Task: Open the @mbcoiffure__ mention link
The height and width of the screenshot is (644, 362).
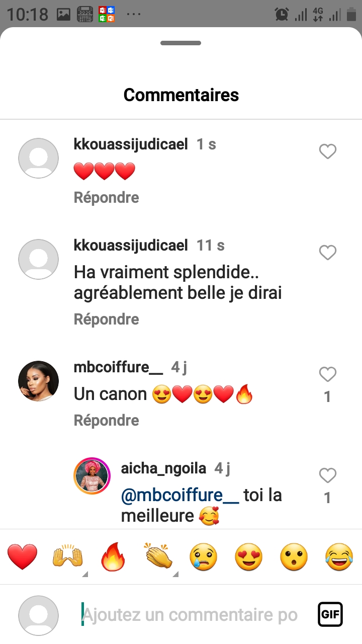Action: pos(180,496)
